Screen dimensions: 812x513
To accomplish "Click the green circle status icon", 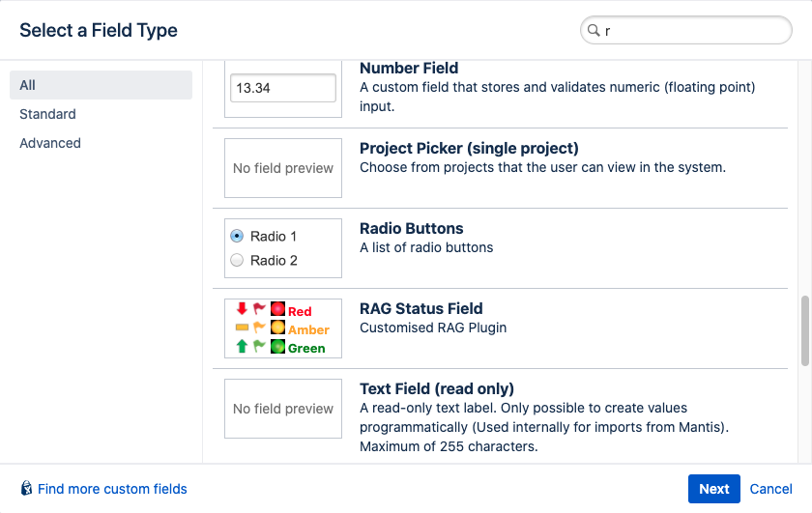I will point(277,347).
